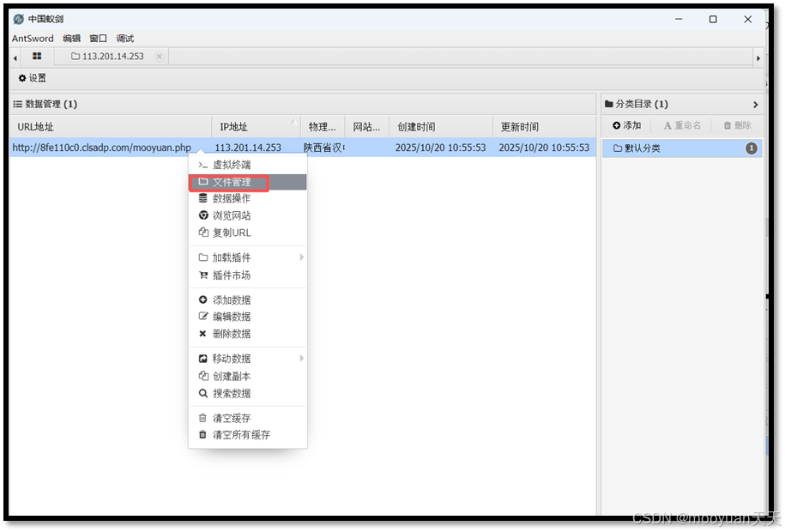The height and width of the screenshot is (532, 785).
Task: Open the 窗口 menu
Action: click(98, 39)
